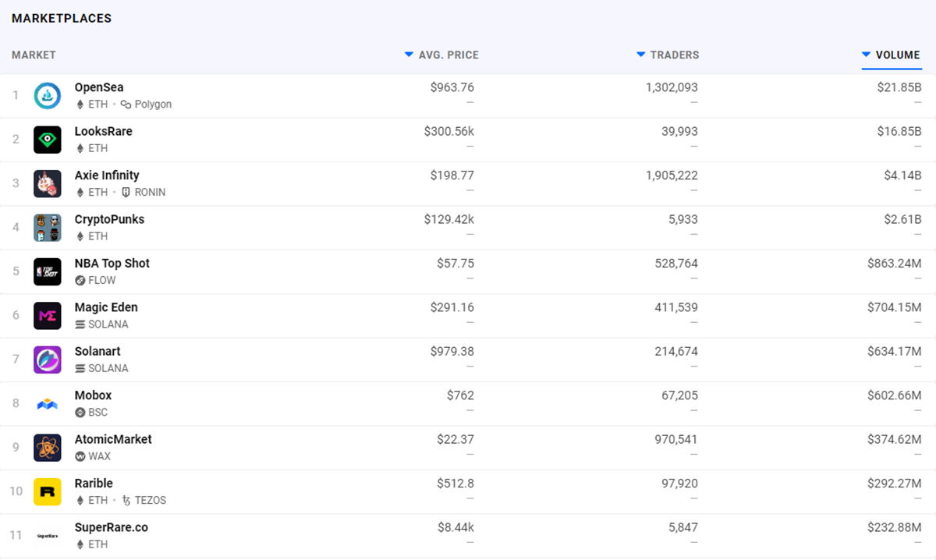Open the Rarible yellow logo
936x560 pixels.
[48, 491]
